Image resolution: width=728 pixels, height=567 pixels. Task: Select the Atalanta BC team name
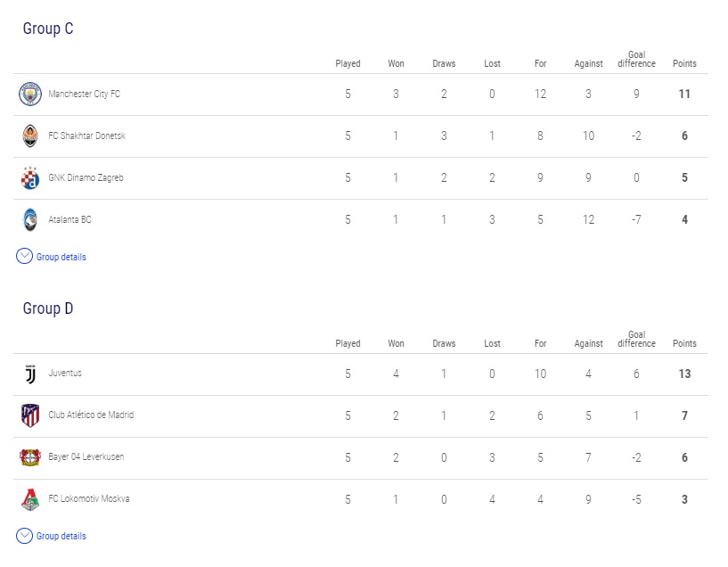70,219
